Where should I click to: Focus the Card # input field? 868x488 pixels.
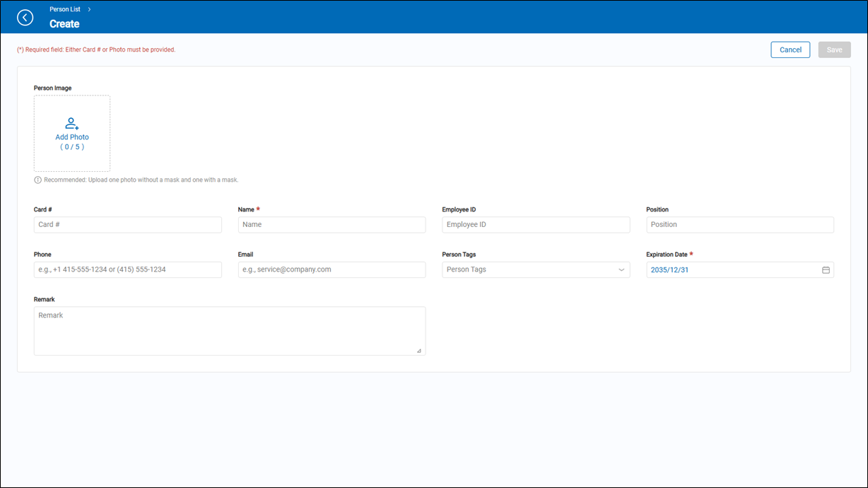[x=128, y=225]
